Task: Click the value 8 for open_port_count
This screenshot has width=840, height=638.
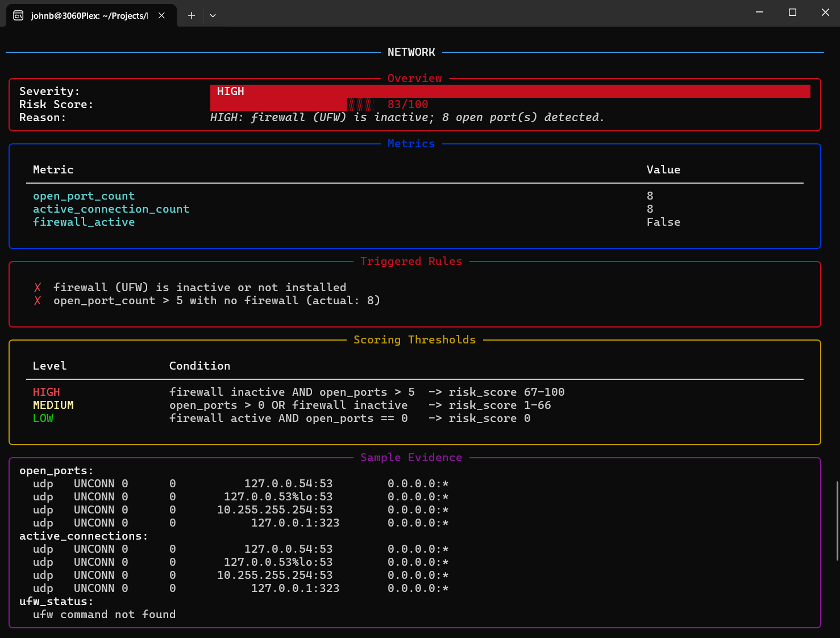Action: tap(650, 196)
